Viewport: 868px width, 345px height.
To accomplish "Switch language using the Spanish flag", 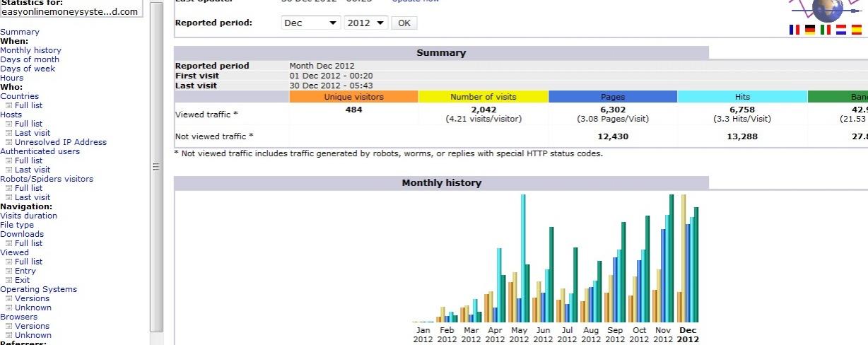I will 857,30.
